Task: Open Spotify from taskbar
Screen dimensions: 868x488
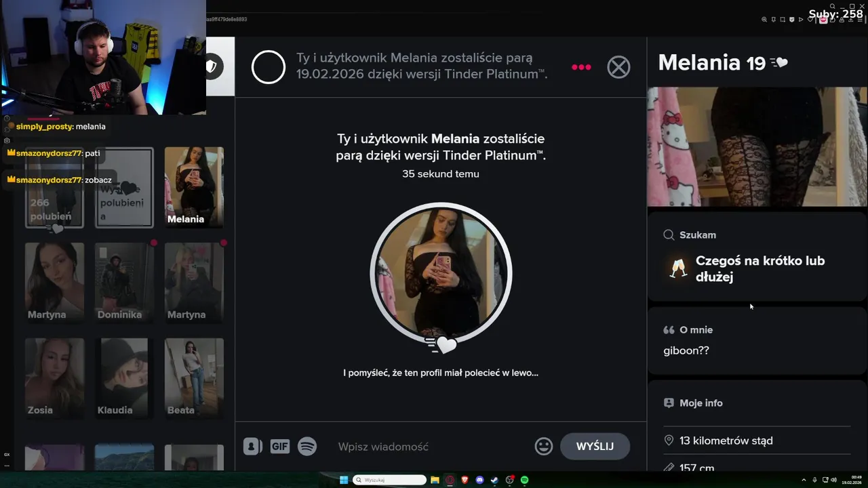Action: pos(524,480)
